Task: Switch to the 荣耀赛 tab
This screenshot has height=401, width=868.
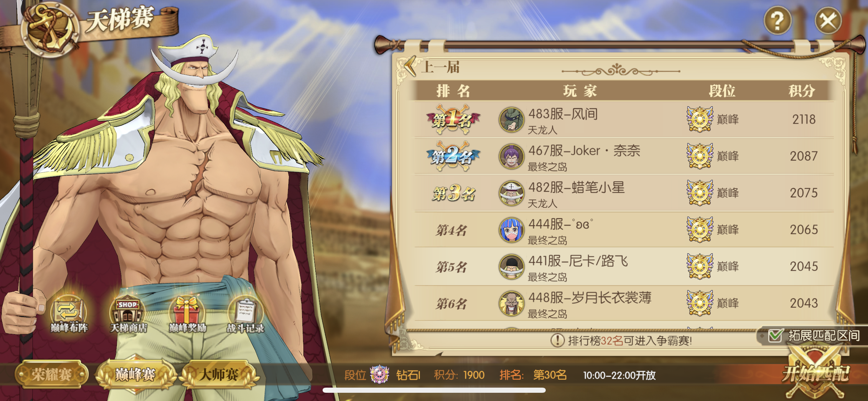Action: pyautogui.click(x=51, y=374)
